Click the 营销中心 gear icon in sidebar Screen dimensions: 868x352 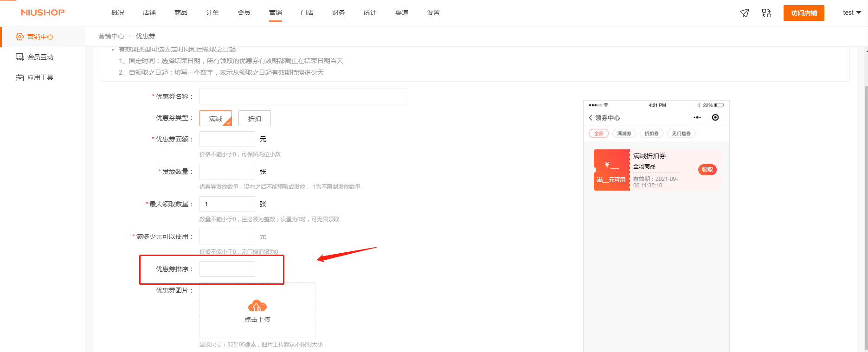click(19, 37)
